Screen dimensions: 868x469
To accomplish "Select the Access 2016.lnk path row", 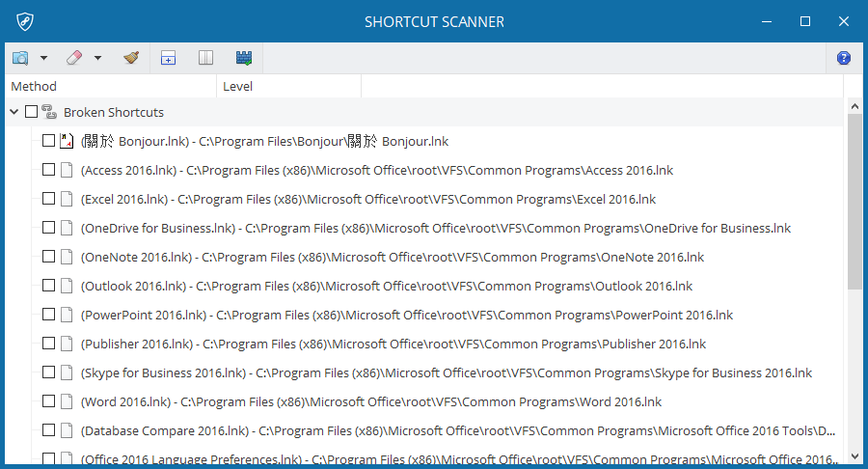I will [377, 170].
